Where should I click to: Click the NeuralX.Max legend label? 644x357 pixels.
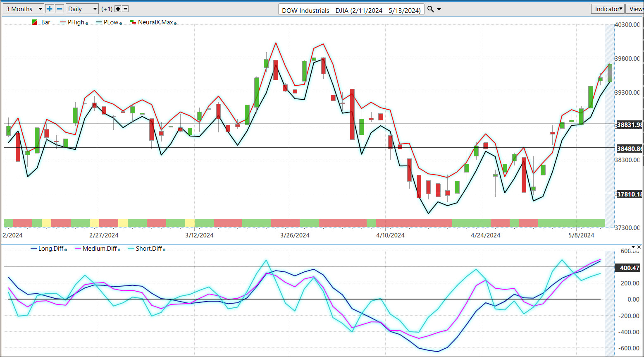pyautogui.click(x=155, y=22)
